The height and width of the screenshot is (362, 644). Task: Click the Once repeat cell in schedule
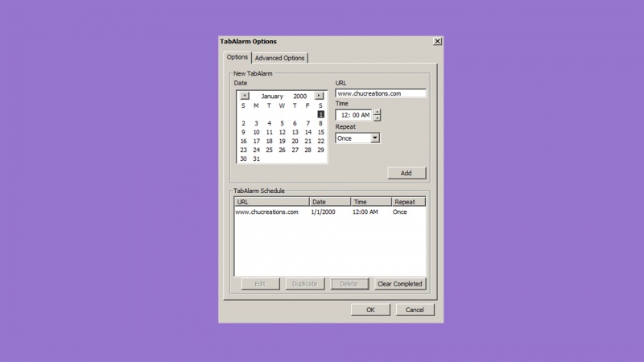[399, 212]
